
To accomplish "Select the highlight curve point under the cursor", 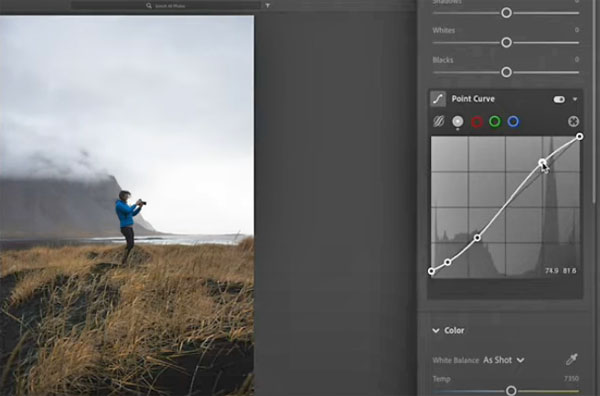I will [x=542, y=163].
